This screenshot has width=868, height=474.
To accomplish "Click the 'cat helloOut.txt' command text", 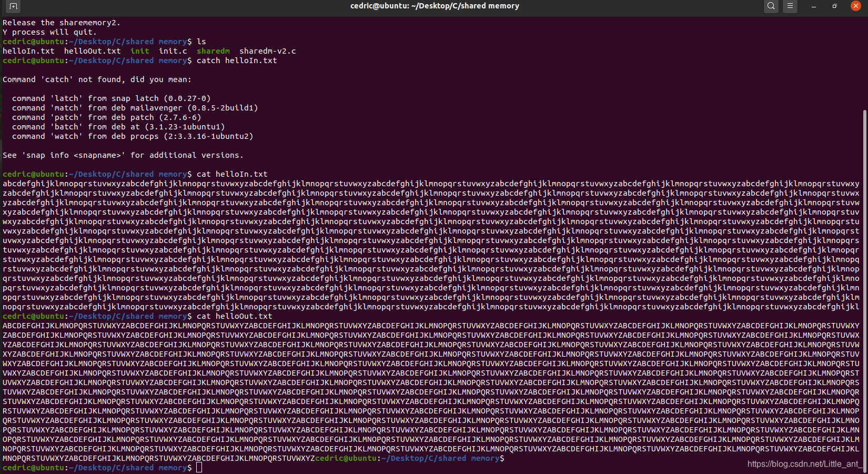I will (235, 316).
